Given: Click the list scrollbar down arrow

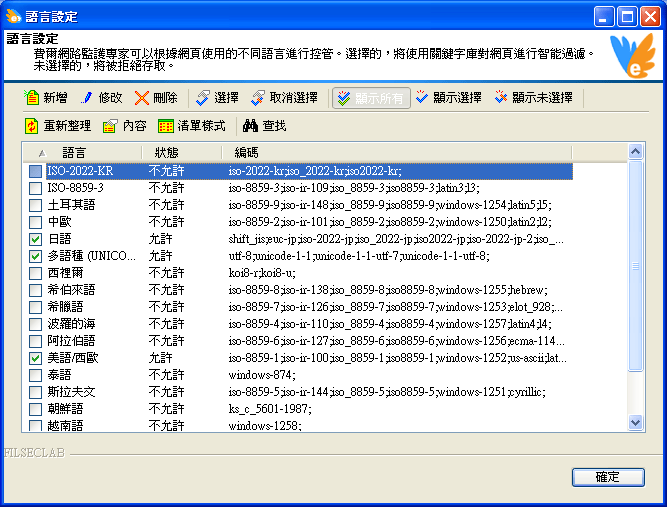Looking at the screenshot, I should (635, 424).
